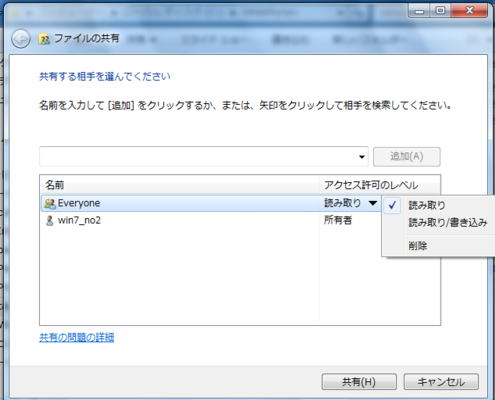Select 削除 to remove Everyone
Image resolution: width=495 pixels, height=400 pixels.
click(418, 246)
